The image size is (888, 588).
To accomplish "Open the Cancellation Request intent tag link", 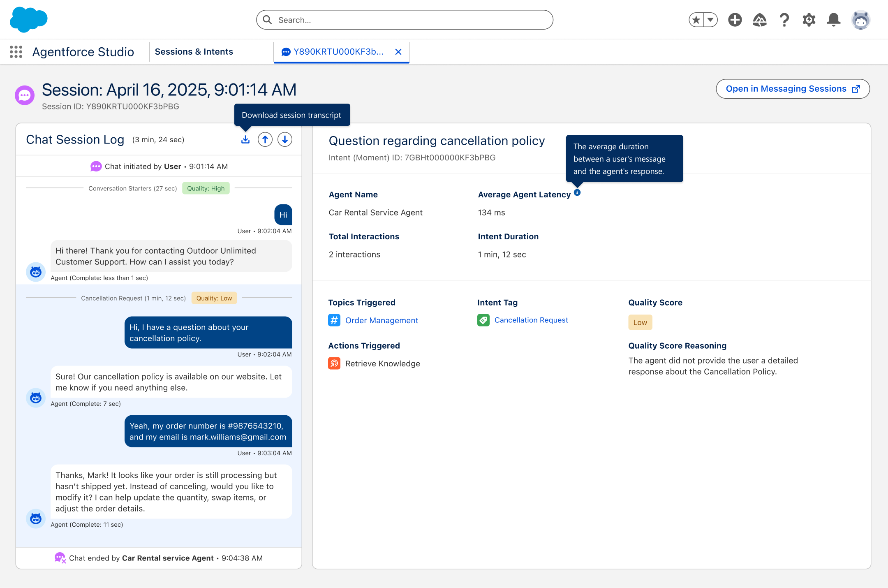I will tap(531, 320).
